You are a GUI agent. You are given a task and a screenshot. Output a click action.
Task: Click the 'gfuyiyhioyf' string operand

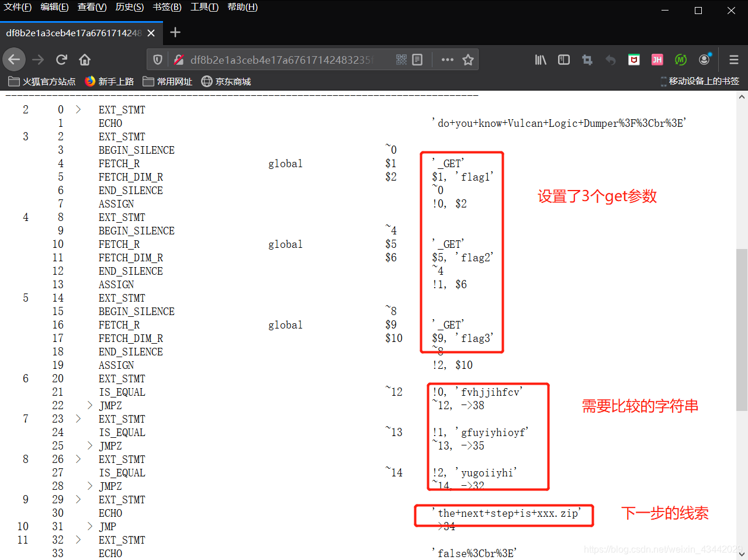pyautogui.click(x=491, y=432)
